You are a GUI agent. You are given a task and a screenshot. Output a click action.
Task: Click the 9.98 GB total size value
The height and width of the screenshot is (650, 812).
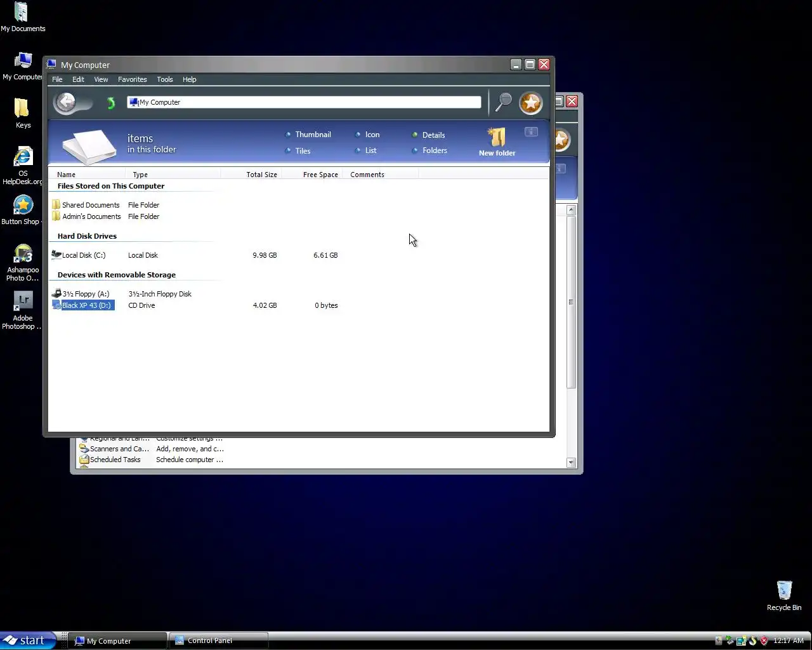[265, 255]
